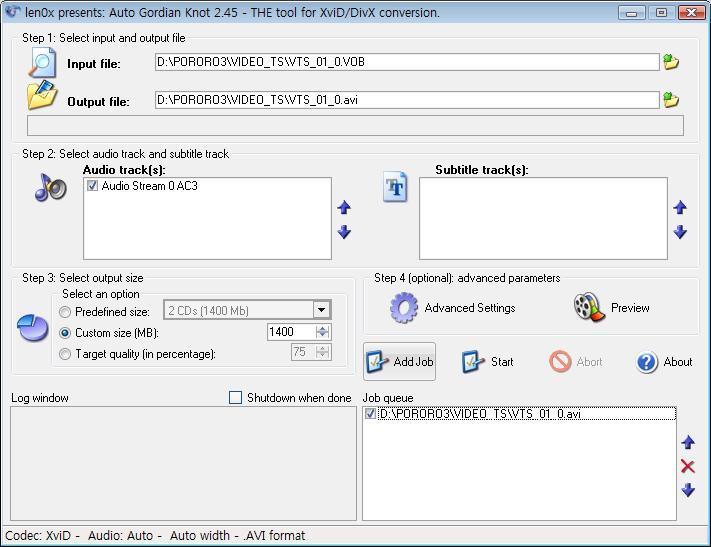This screenshot has width=711, height=547.
Task: Click the magnifier document icon beside Input file
Action: 43,63
